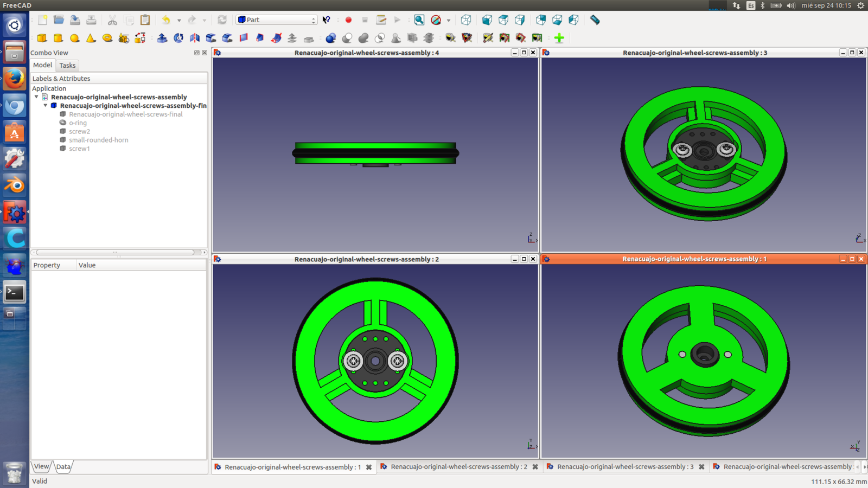This screenshot has height=488, width=868.
Task: Switch to the Data property tab
Action: [x=63, y=467]
